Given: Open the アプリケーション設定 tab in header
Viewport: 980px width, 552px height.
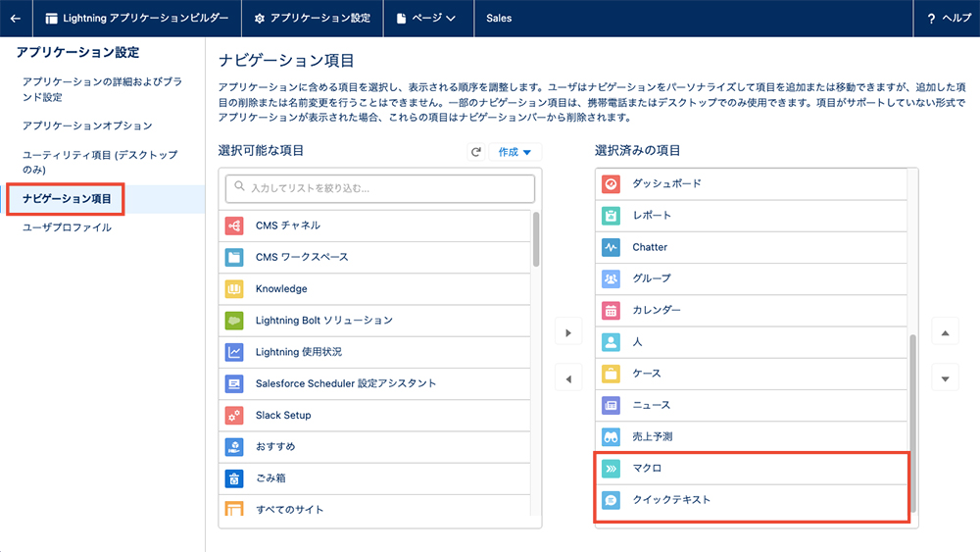Looking at the screenshot, I should [313, 18].
